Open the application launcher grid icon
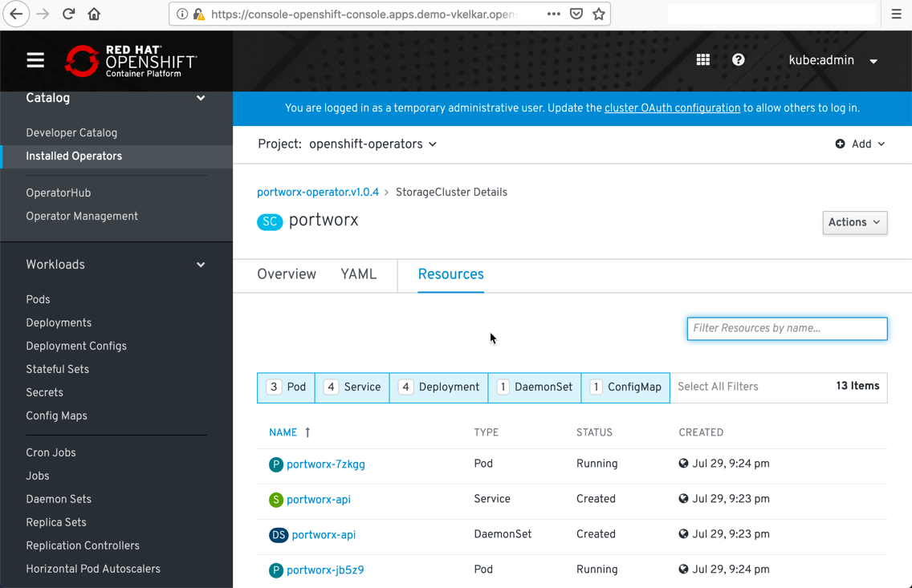This screenshot has width=912, height=588. point(703,60)
